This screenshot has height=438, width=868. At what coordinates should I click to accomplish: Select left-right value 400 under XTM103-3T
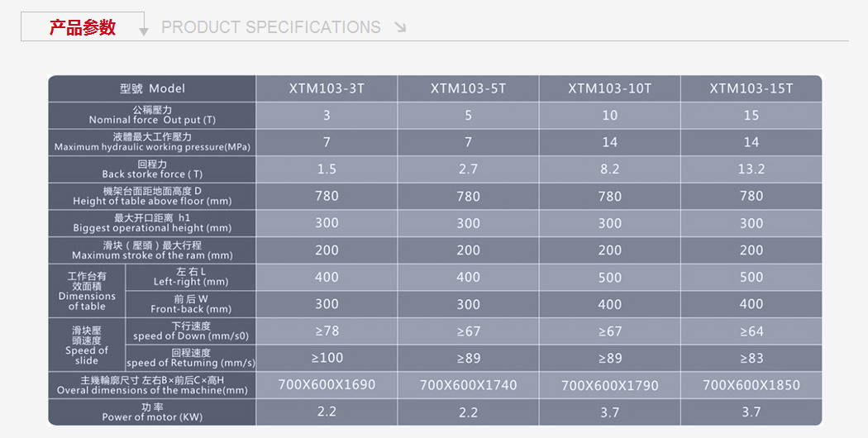[327, 277]
